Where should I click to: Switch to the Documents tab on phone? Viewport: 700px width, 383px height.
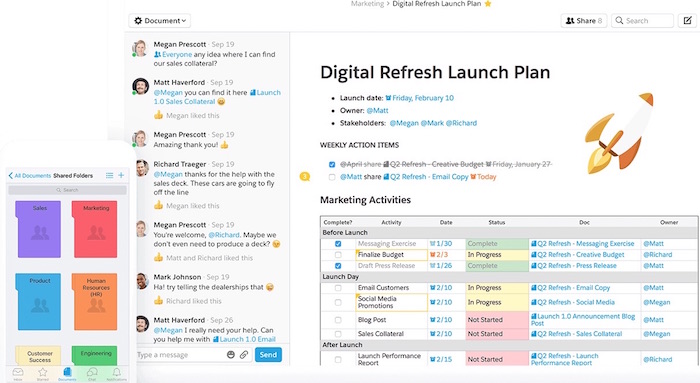click(67, 374)
